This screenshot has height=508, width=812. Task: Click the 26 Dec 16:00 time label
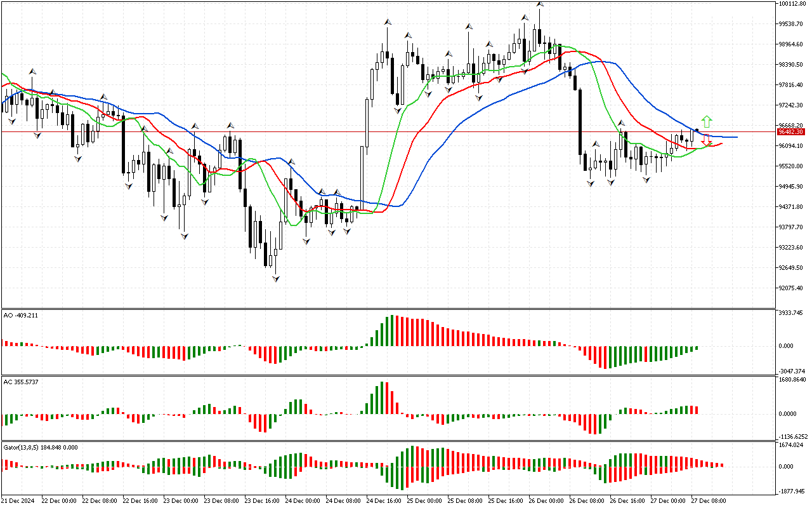[x=627, y=501]
